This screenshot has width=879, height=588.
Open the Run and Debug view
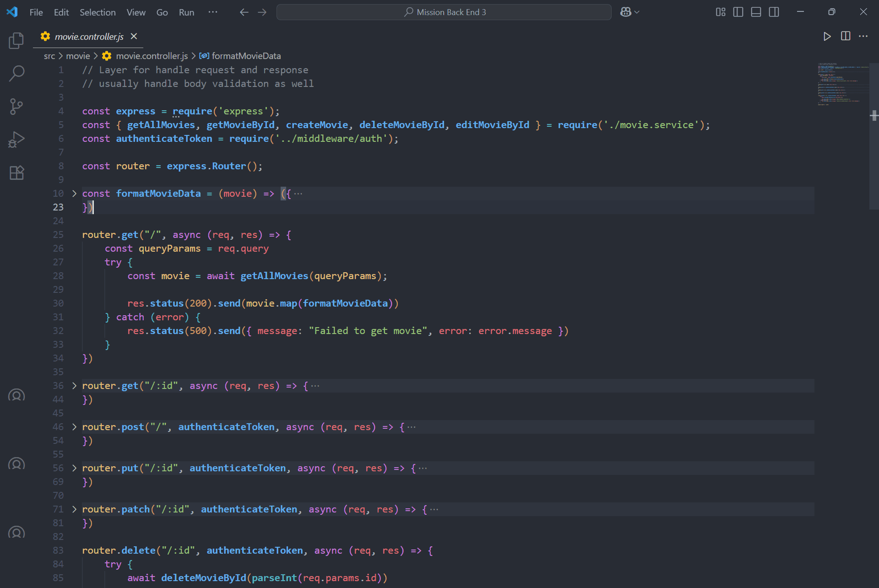point(16,140)
